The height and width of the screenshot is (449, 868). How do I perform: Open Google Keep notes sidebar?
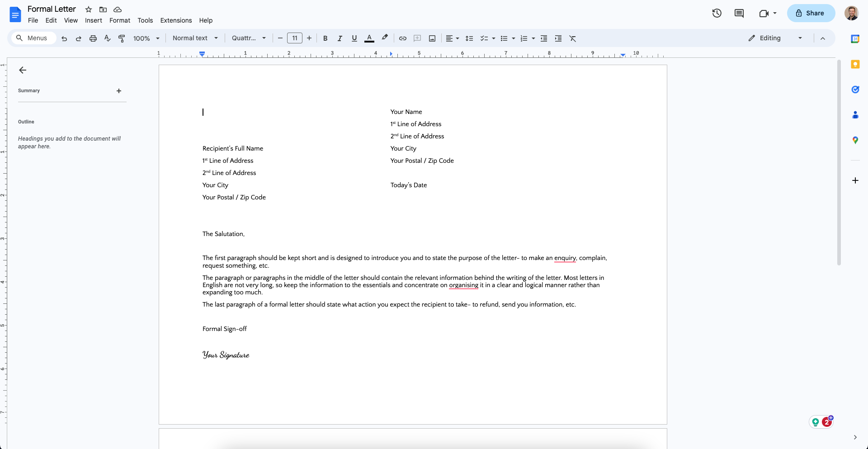pos(855,64)
